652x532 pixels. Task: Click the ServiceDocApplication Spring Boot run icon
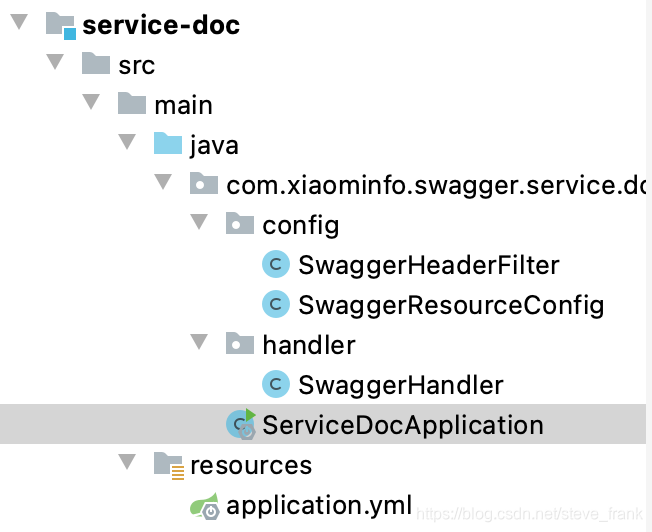tap(241, 424)
